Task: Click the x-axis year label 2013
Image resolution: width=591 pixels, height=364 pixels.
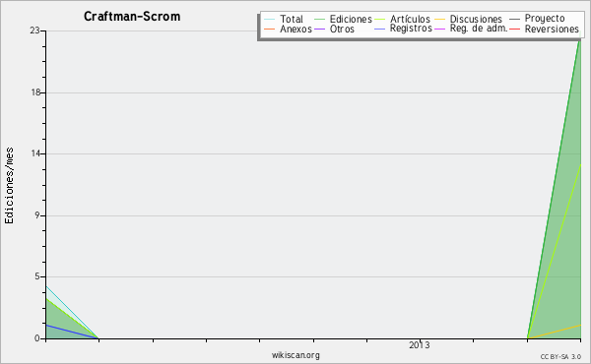Action: [x=420, y=344]
